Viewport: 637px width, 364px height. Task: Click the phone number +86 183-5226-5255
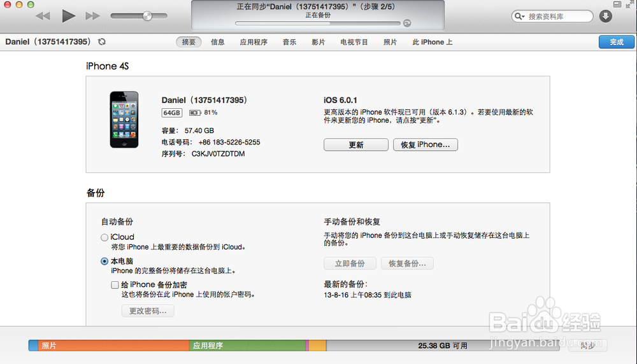click(x=229, y=143)
